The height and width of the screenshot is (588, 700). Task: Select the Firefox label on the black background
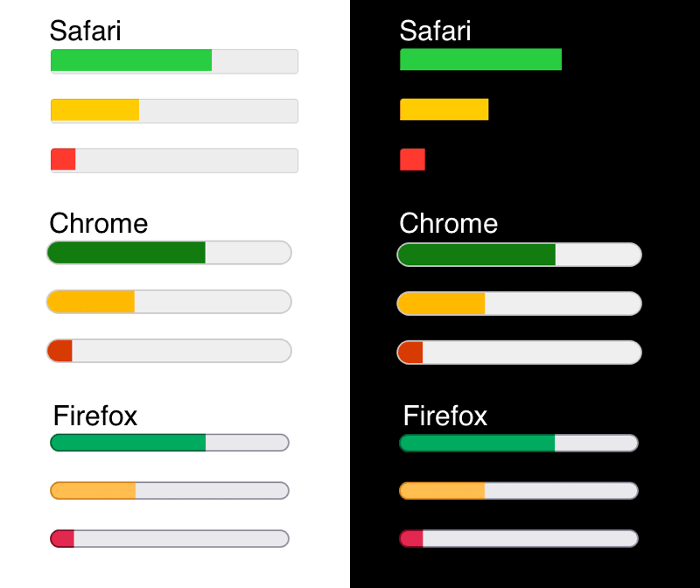(x=445, y=417)
